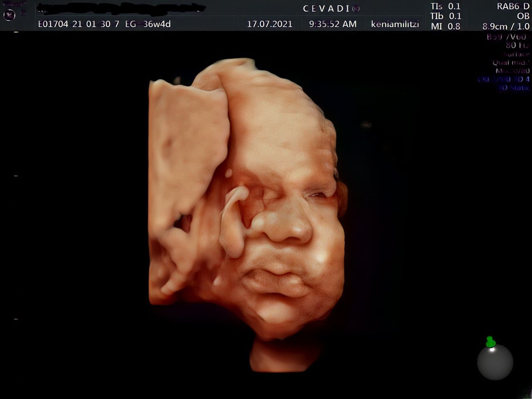The height and width of the screenshot is (399, 532).
Task: Click the TIb 0.1 thermal index readout
Action: pos(446,16)
